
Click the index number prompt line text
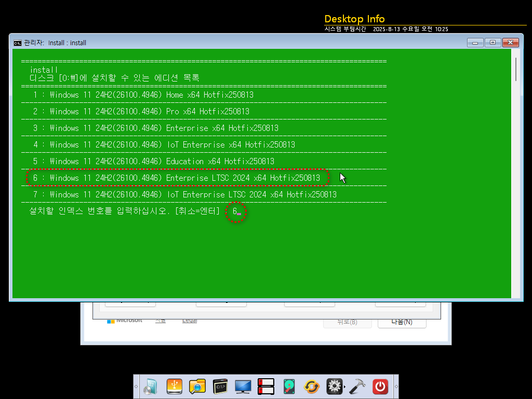(125, 211)
